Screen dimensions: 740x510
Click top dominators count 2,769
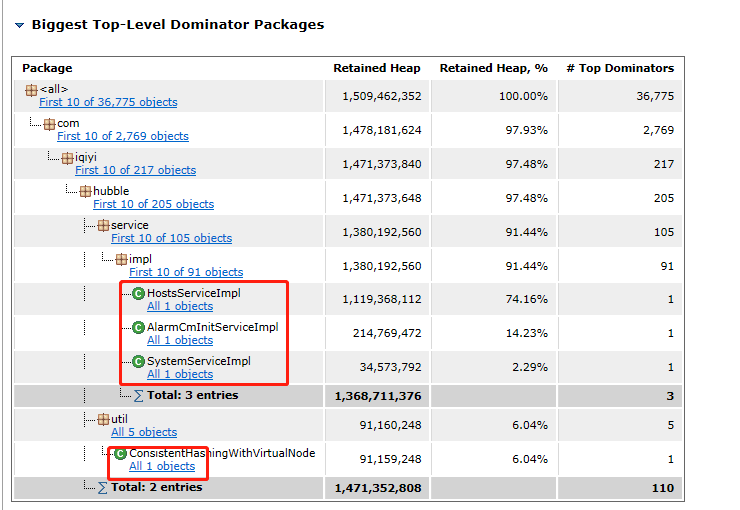tap(658, 130)
